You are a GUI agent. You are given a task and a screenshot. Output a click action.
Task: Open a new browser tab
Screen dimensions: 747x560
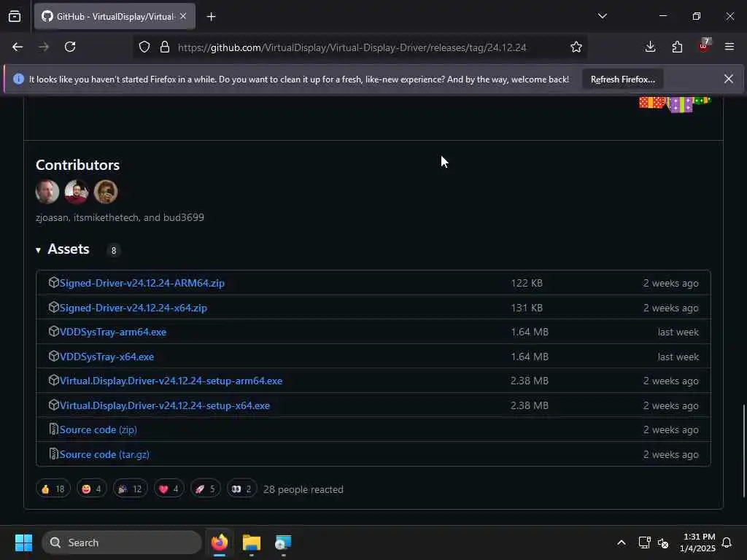tap(211, 17)
